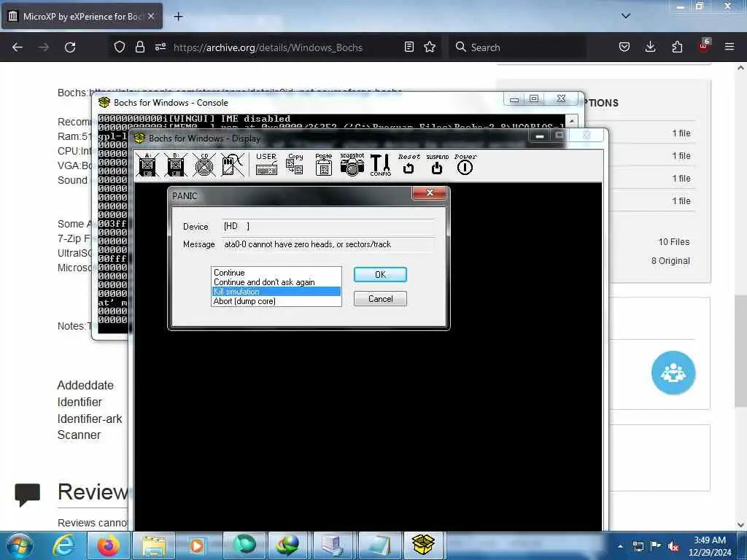This screenshot has width=747, height=560.
Task: Go back in Firefox
Action: (x=18, y=47)
